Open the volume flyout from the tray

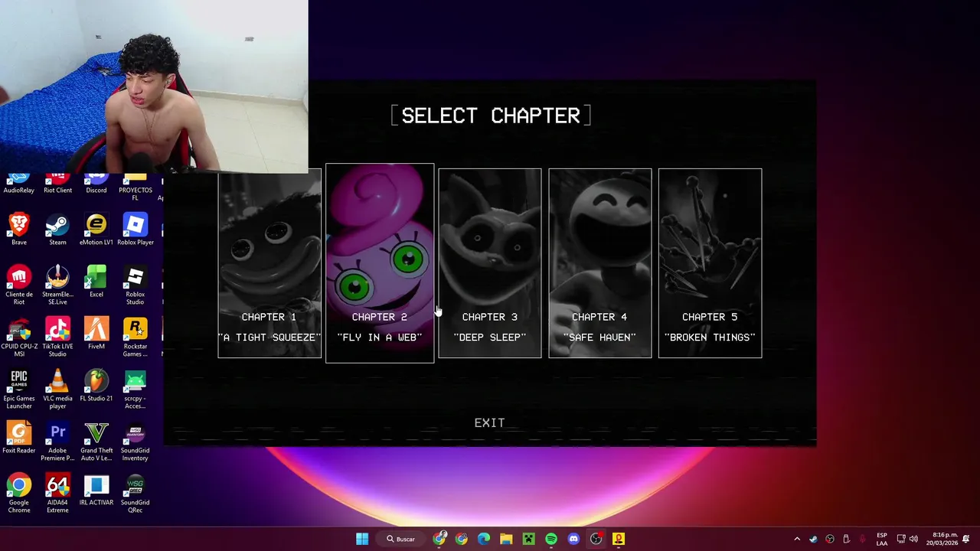(x=913, y=539)
